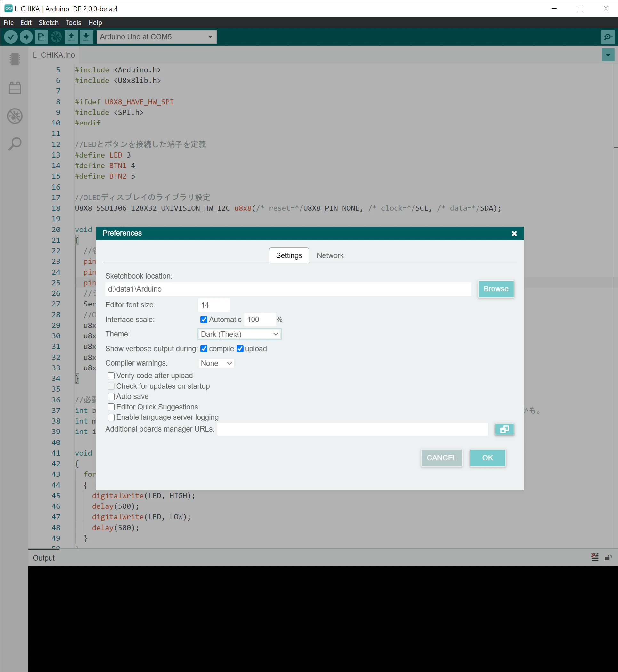Image resolution: width=618 pixels, height=672 pixels.
Task: Confirm preferences with OK button
Action: pos(487,457)
